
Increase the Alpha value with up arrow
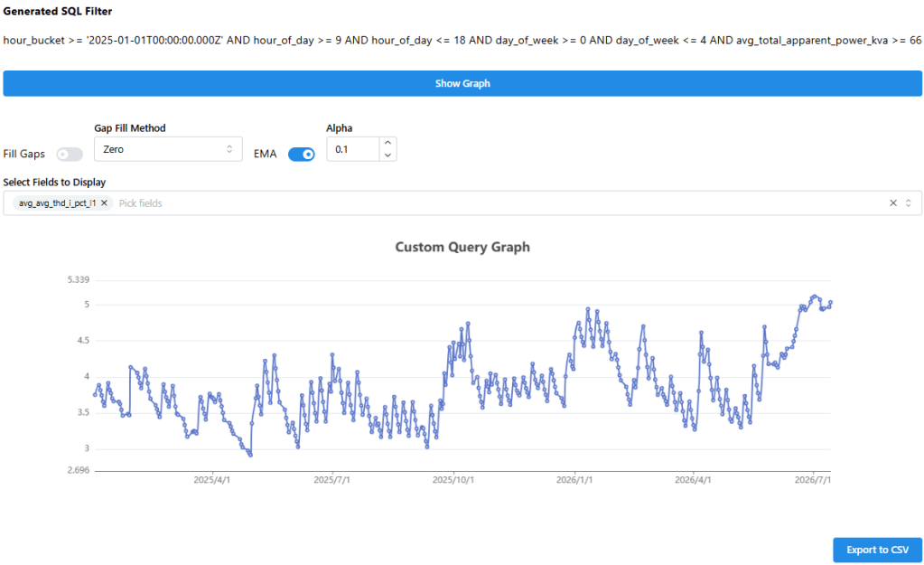[x=387, y=143]
